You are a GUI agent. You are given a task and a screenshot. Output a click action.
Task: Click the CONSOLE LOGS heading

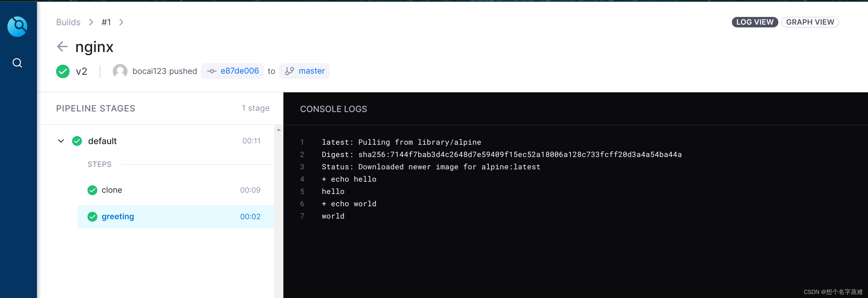(x=333, y=109)
